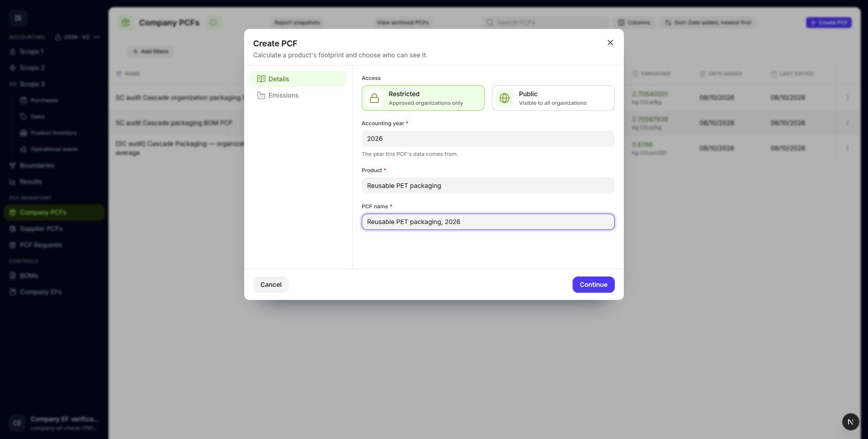Cancel the Create PCF dialog
Image resolution: width=868 pixels, height=439 pixels.
[271, 285]
